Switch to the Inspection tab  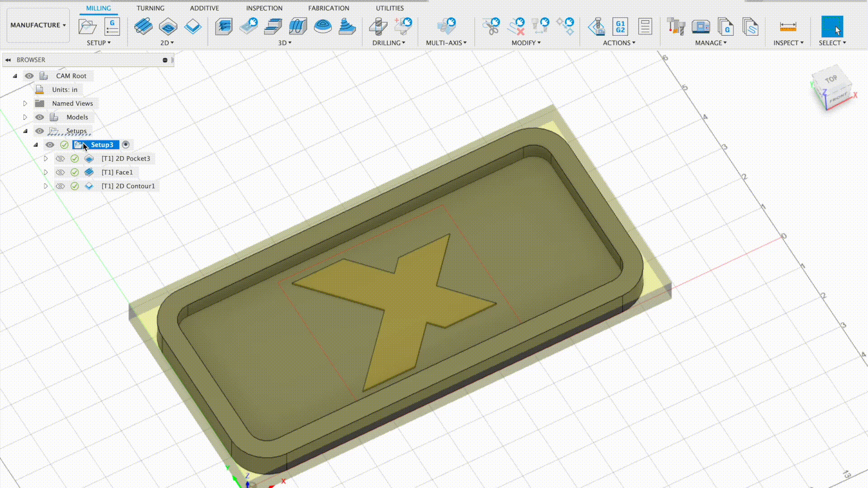coord(264,8)
